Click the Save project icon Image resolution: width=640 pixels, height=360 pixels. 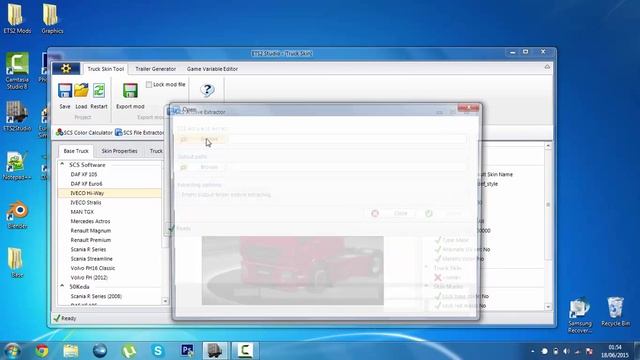[x=65, y=91]
